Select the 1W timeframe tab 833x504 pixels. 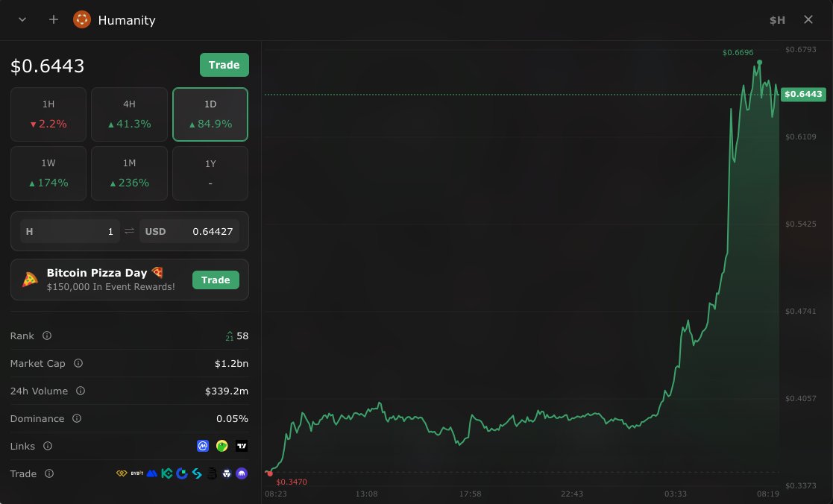pyautogui.click(x=48, y=173)
